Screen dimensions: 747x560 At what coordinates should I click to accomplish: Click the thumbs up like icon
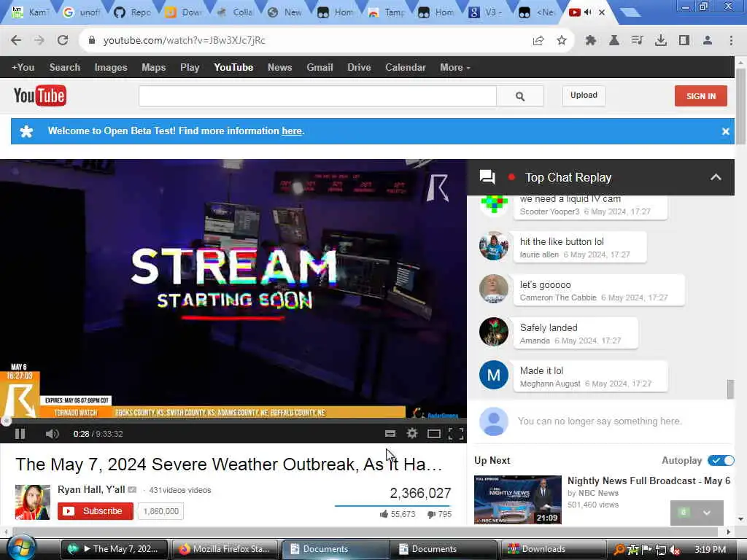[x=384, y=514]
